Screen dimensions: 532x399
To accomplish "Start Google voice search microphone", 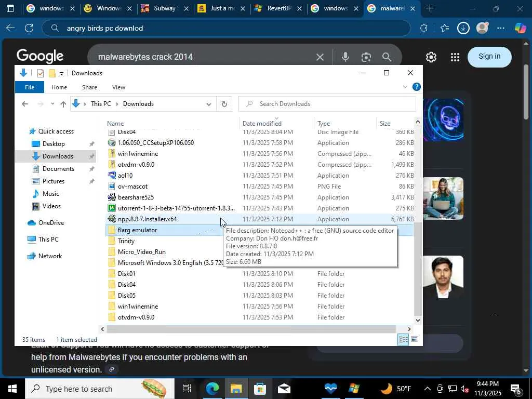I will (x=345, y=57).
